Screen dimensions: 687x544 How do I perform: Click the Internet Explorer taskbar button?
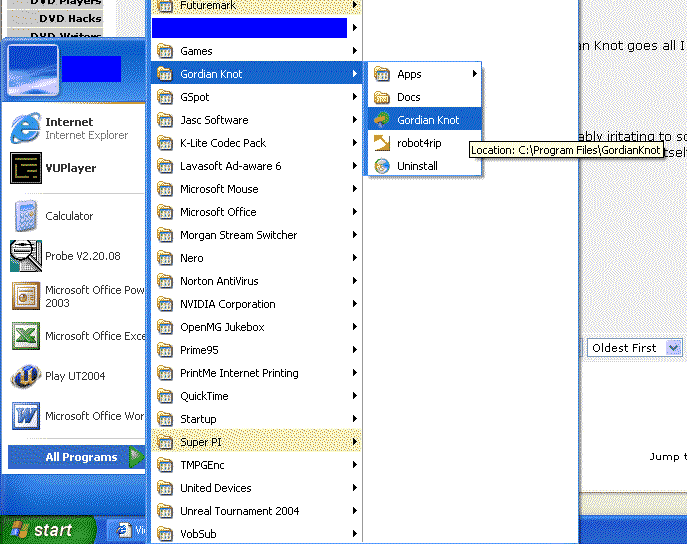[127, 530]
